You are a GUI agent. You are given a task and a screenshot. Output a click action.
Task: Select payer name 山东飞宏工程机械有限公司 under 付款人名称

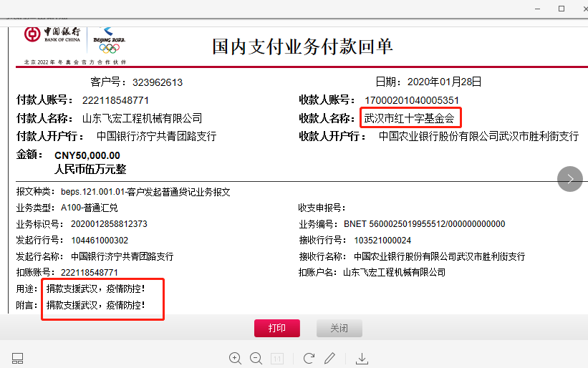(x=142, y=118)
